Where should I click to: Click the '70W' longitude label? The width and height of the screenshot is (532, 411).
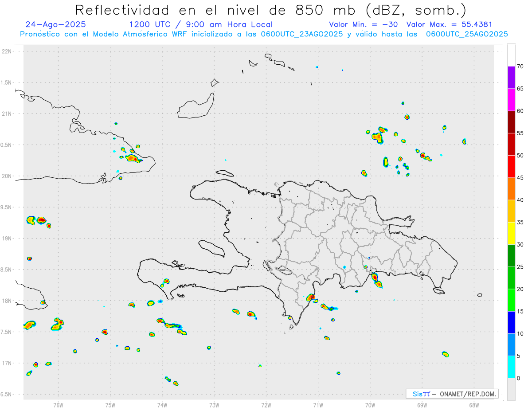tap(370, 405)
